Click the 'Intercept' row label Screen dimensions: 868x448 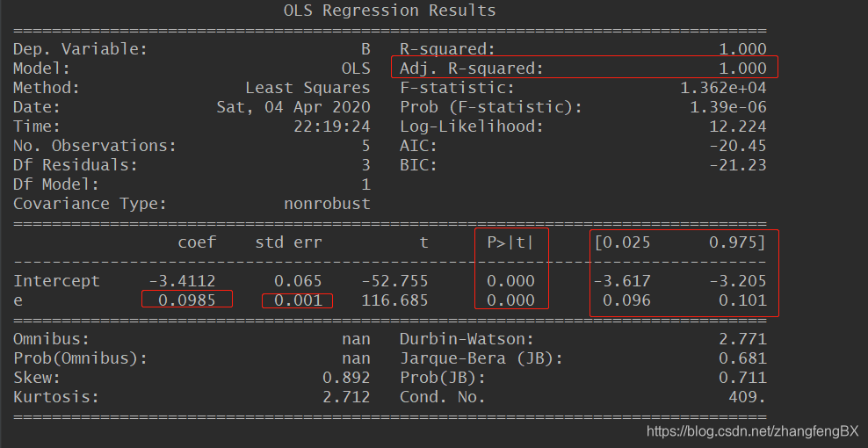coord(56,281)
